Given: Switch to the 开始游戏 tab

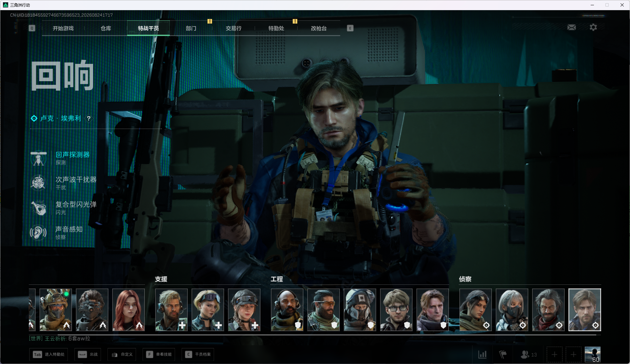Looking at the screenshot, I should coord(63,28).
